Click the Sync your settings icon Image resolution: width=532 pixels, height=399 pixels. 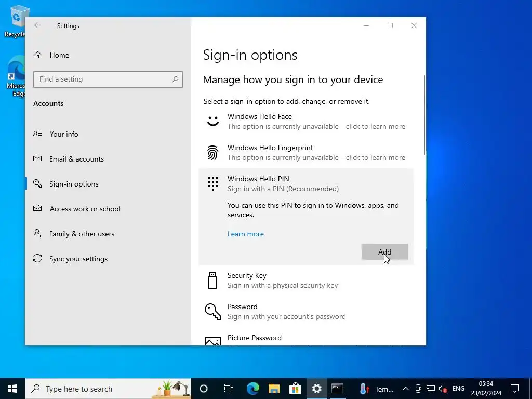coord(37,259)
